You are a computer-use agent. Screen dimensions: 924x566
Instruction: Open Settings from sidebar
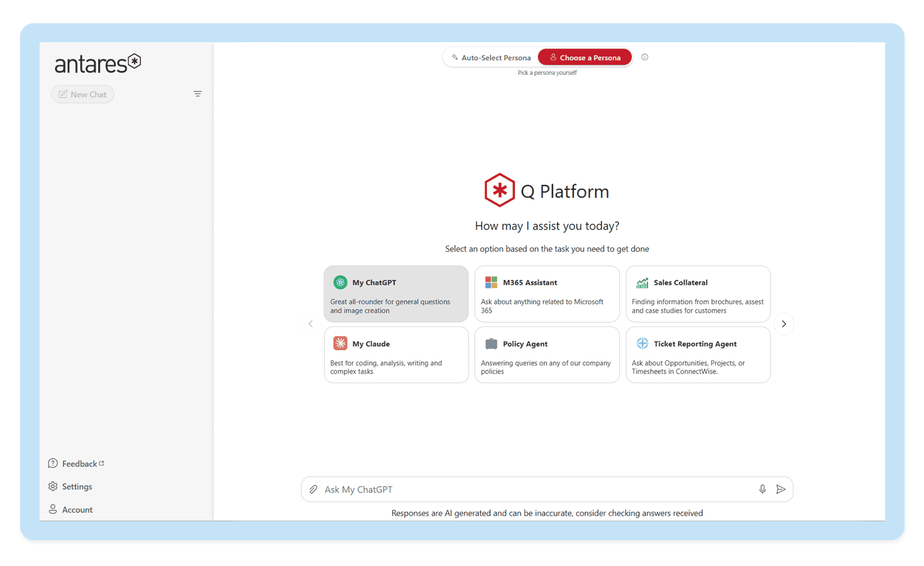click(x=70, y=486)
